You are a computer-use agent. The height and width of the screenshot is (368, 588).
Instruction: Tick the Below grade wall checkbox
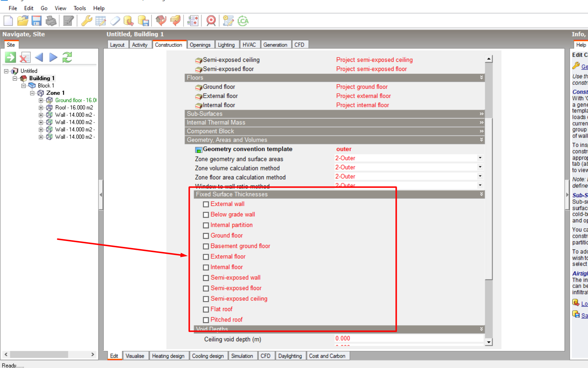(206, 215)
